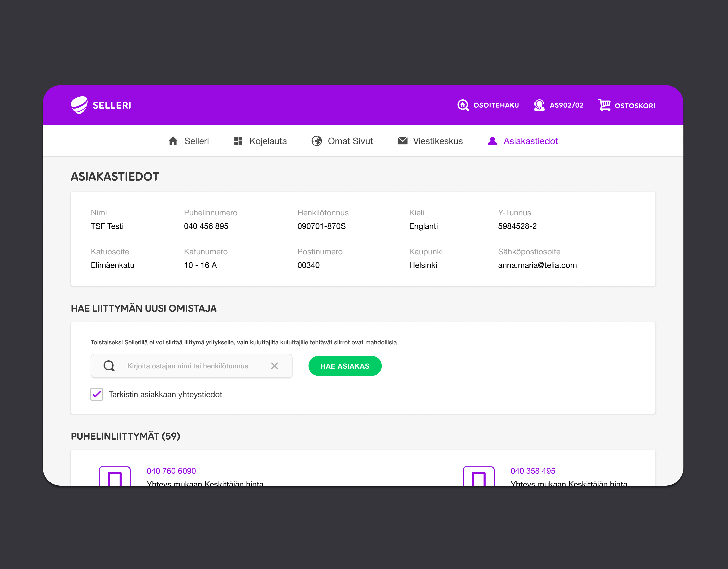Click the globe icon for Omat Sivut
Image resolution: width=728 pixels, height=569 pixels.
(317, 141)
